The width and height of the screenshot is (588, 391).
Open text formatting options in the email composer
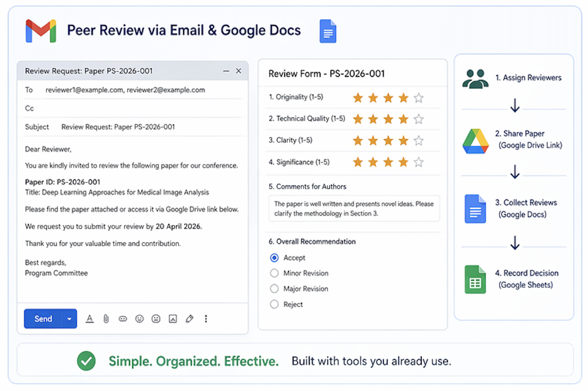click(x=90, y=319)
